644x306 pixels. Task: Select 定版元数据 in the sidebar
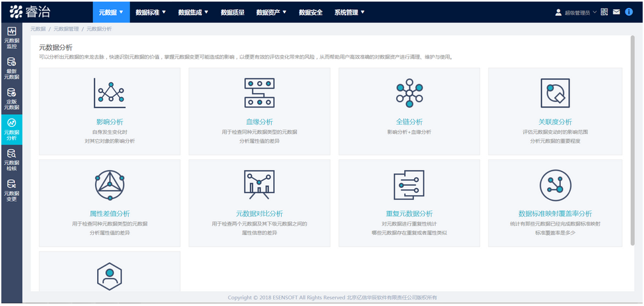point(11,100)
